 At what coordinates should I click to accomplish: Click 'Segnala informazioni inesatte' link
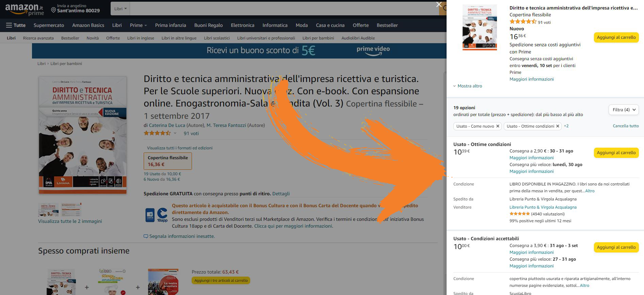[x=179, y=236]
